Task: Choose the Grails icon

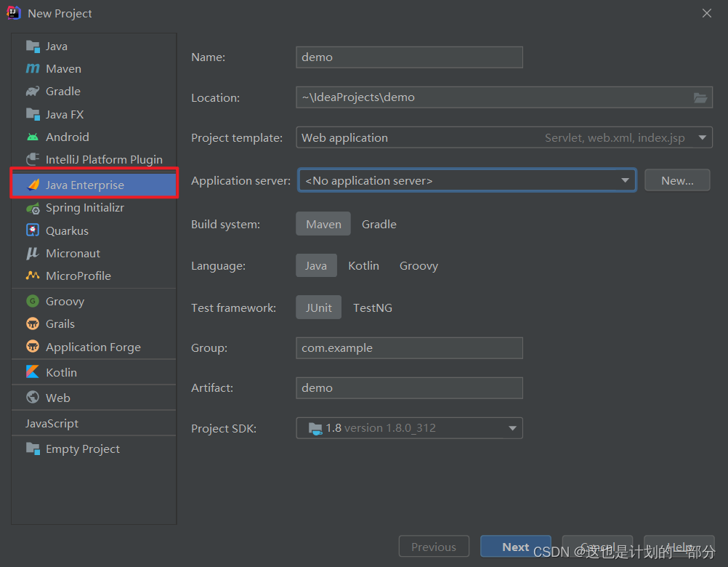Action: tap(33, 323)
